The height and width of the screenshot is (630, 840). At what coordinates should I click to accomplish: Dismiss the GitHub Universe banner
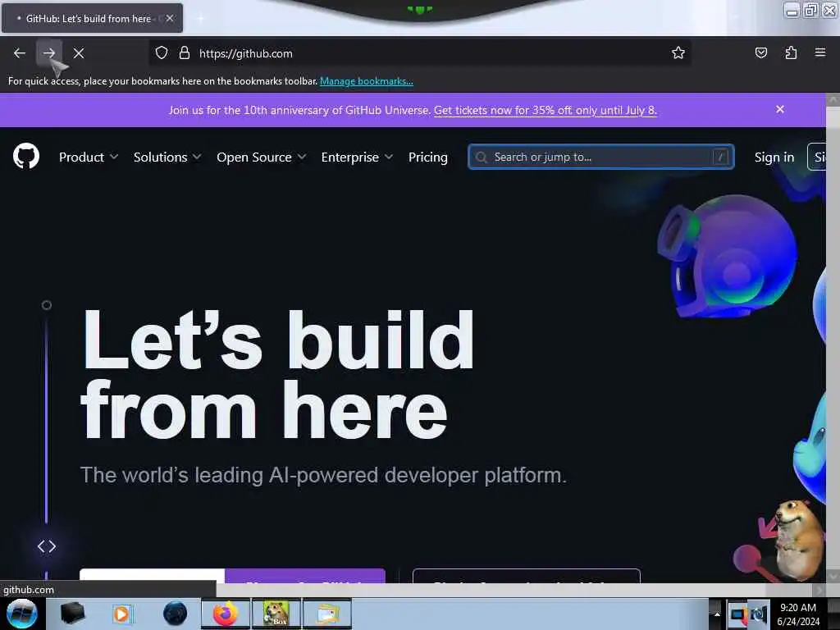point(780,109)
